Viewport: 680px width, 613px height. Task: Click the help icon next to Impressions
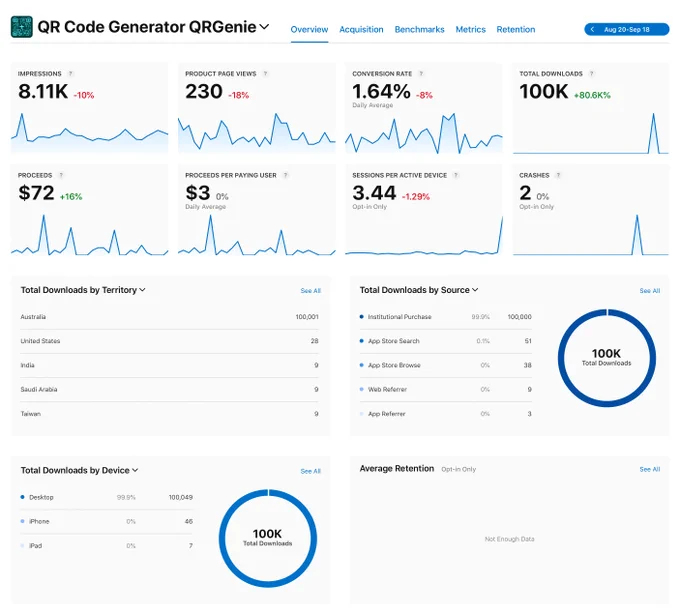point(71,74)
